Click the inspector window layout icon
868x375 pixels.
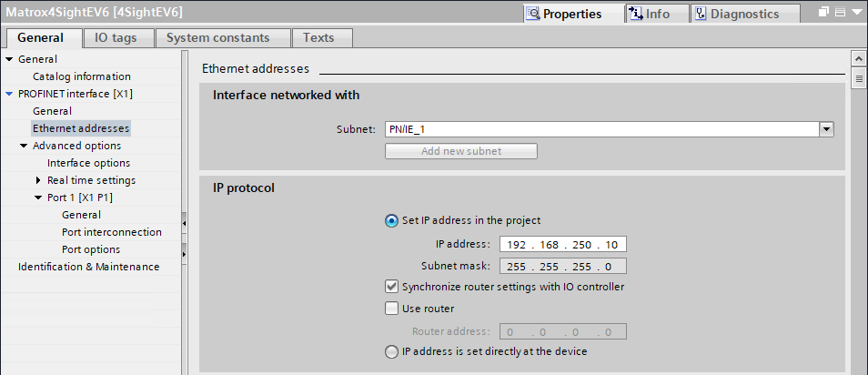(840, 13)
